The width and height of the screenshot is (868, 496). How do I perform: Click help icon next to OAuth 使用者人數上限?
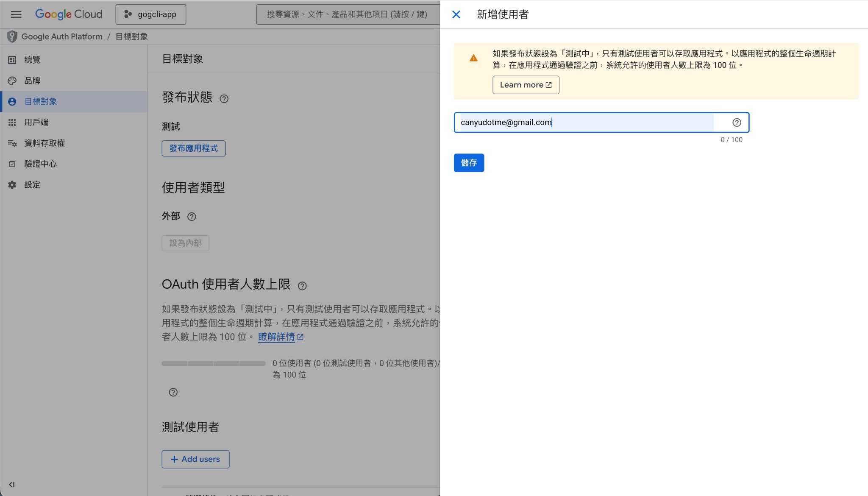point(302,286)
